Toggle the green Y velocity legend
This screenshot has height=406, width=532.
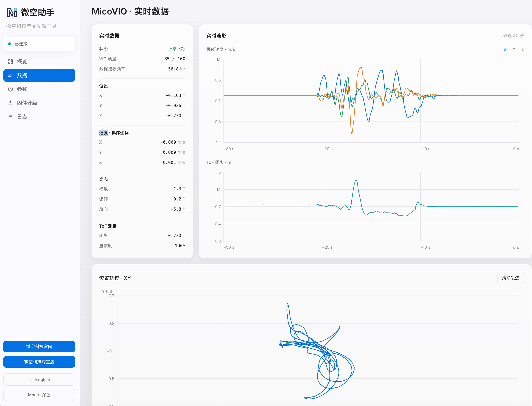point(514,49)
